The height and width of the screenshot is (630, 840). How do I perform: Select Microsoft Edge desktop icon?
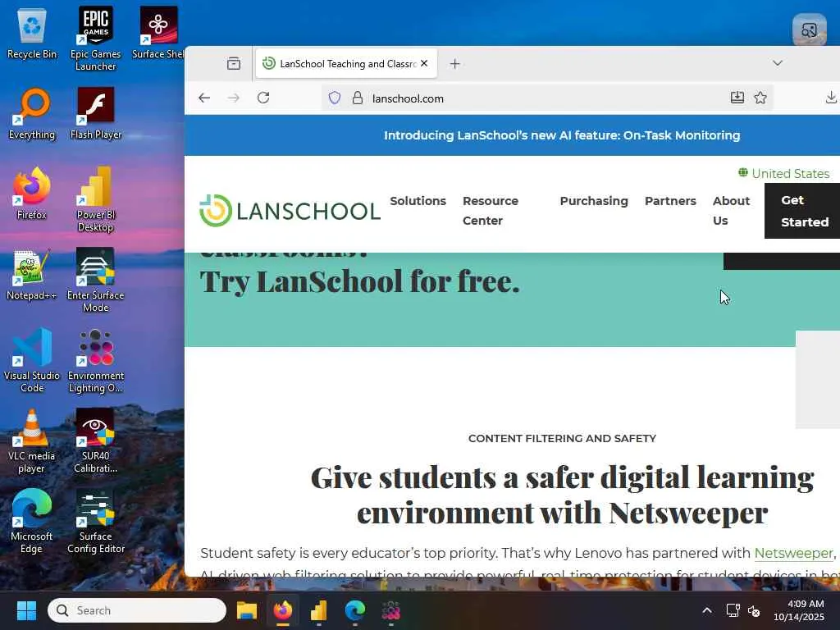[x=32, y=521]
